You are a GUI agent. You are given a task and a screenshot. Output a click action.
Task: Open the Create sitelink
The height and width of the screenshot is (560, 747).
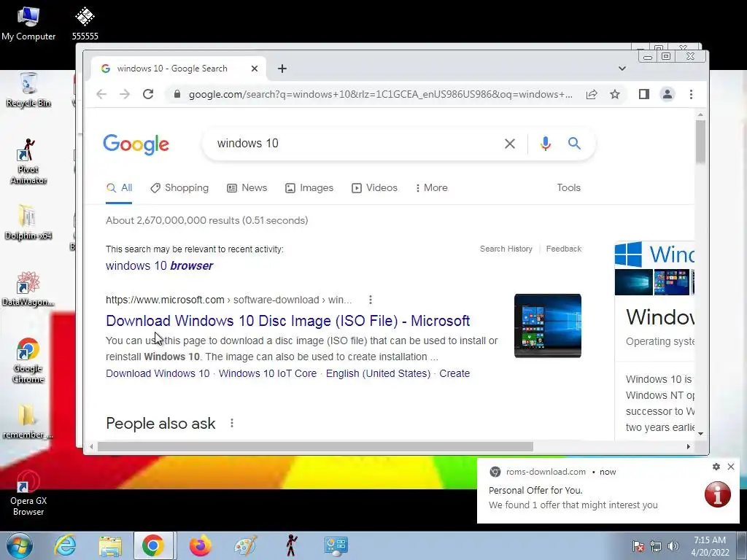pyautogui.click(x=454, y=373)
